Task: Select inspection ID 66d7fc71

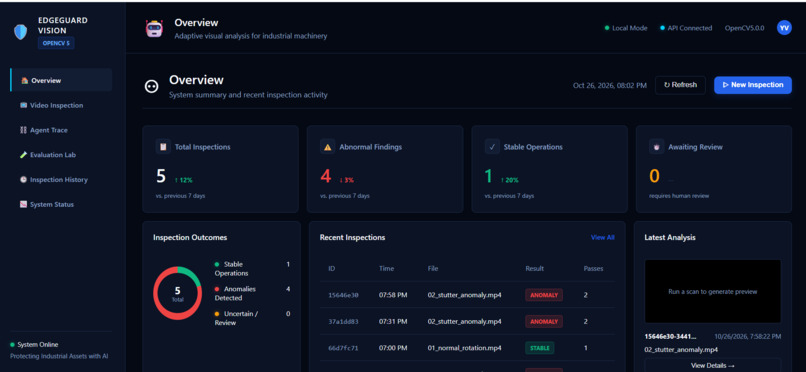Action: (x=343, y=348)
